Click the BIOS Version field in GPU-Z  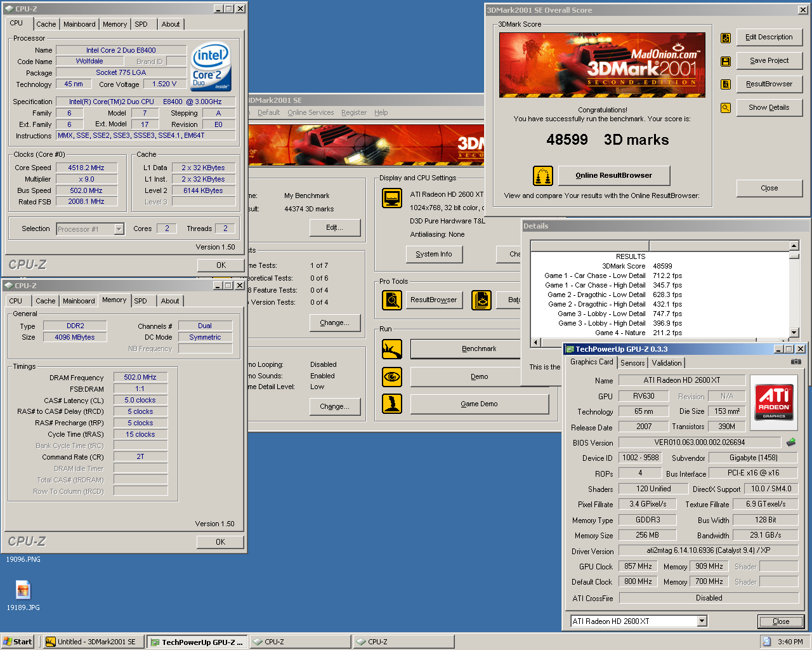click(x=700, y=442)
